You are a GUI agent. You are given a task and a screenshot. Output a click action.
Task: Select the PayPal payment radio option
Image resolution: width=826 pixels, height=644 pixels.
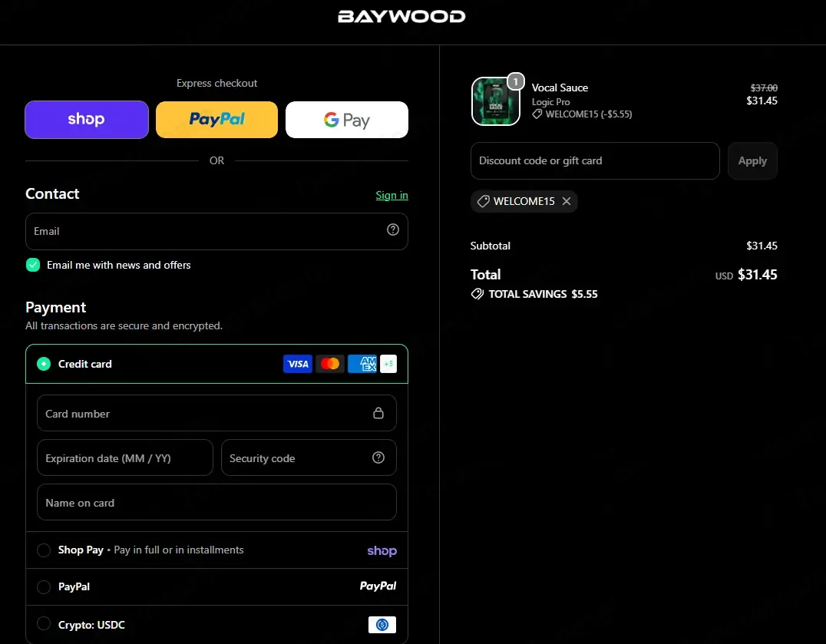[x=44, y=586]
